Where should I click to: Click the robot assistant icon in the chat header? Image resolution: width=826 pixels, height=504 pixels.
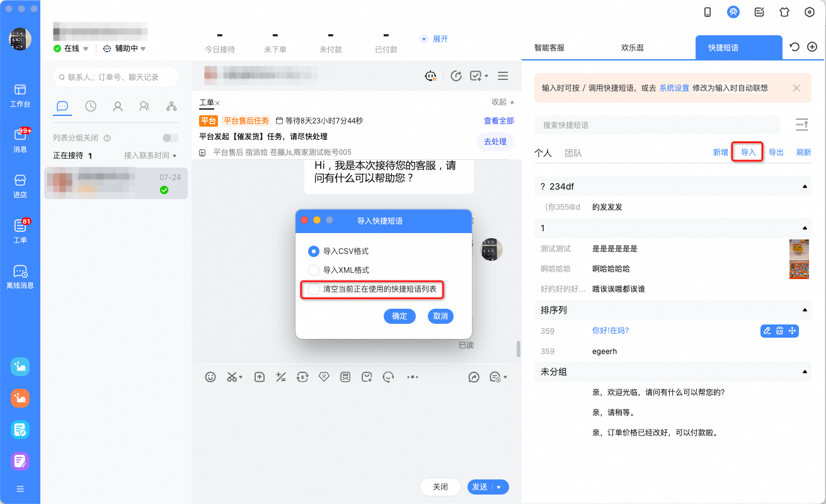click(430, 76)
